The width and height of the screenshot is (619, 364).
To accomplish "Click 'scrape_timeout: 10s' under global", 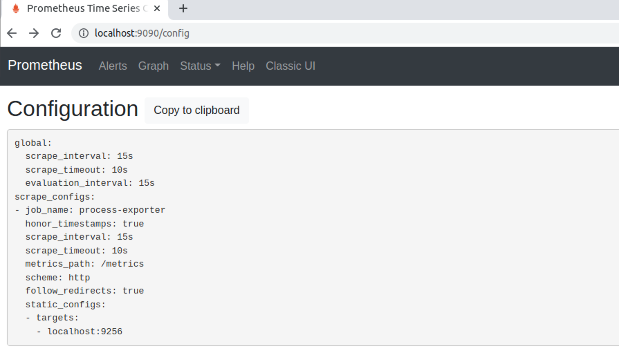I will pos(76,170).
